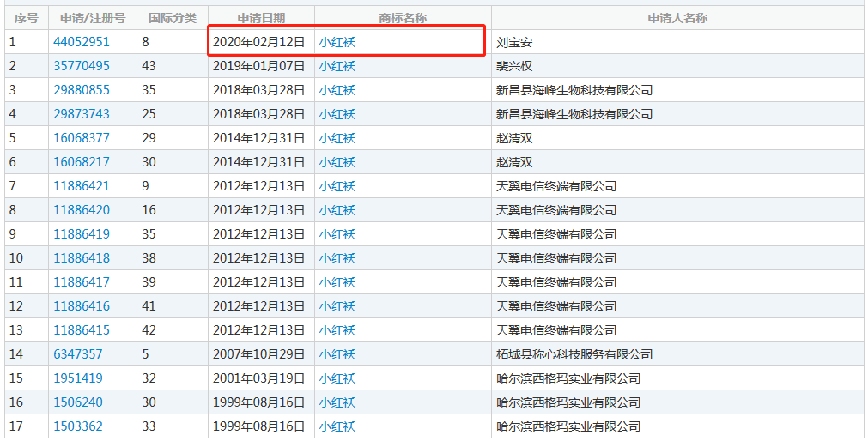Select applicant 哈尔滨西格玛实业有限公司 in row 15
868x441 pixels.
(x=568, y=378)
